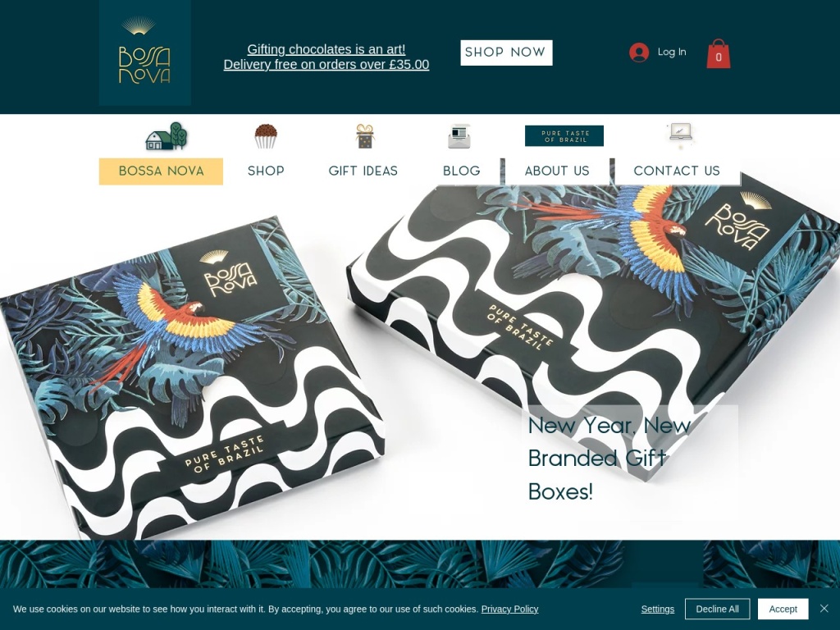This screenshot has height=630, width=840.
Task: Click the gift box icon
Action: pyautogui.click(x=365, y=136)
